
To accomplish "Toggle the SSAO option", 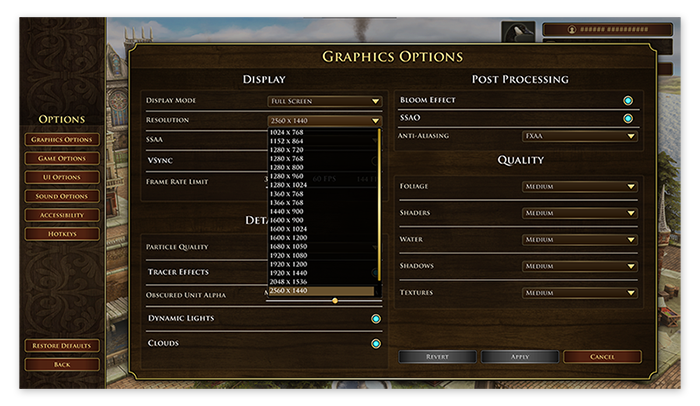I will (x=628, y=118).
